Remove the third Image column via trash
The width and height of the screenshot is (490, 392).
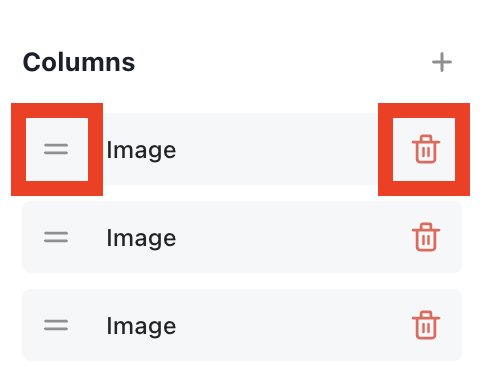pyautogui.click(x=426, y=325)
